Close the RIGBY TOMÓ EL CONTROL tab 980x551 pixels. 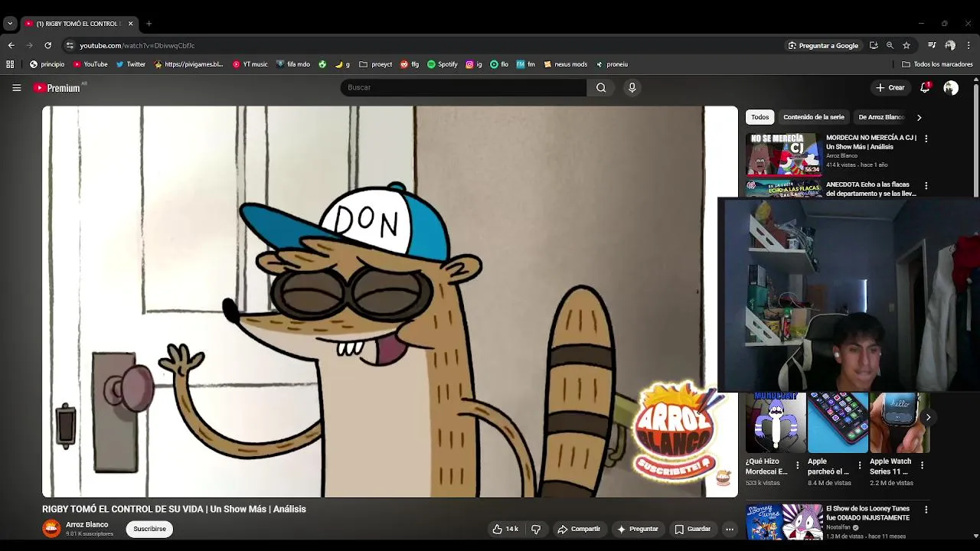point(130,24)
